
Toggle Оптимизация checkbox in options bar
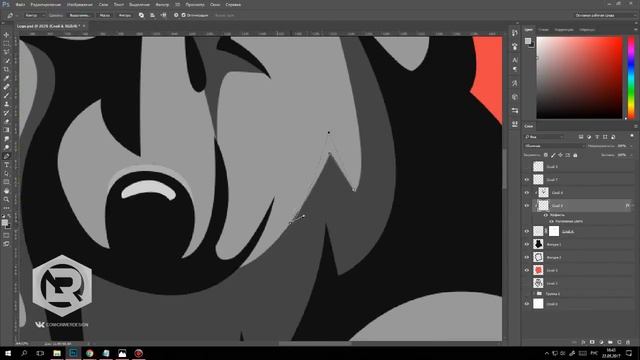(x=183, y=15)
